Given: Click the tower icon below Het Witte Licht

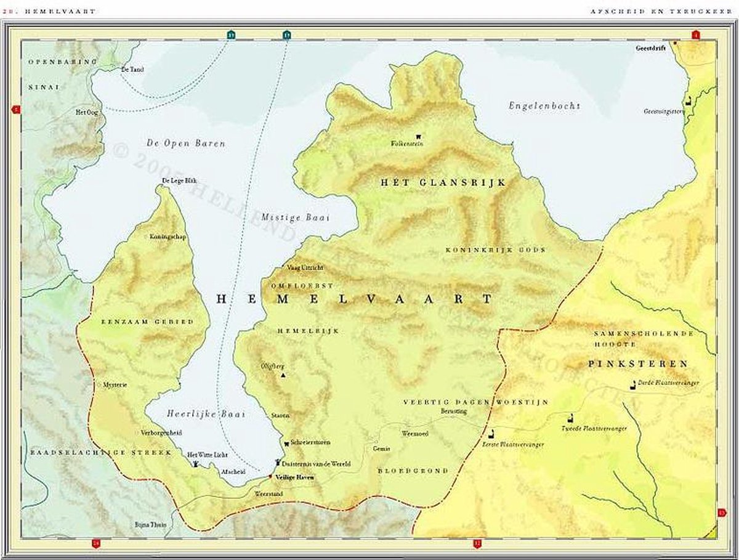Looking at the screenshot, I should pos(196,463).
